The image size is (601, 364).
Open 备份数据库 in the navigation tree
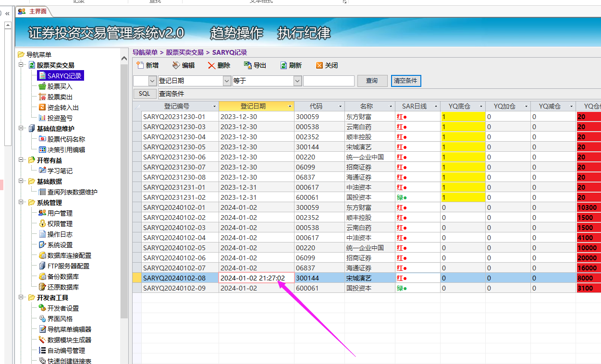[x=63, y=277]
